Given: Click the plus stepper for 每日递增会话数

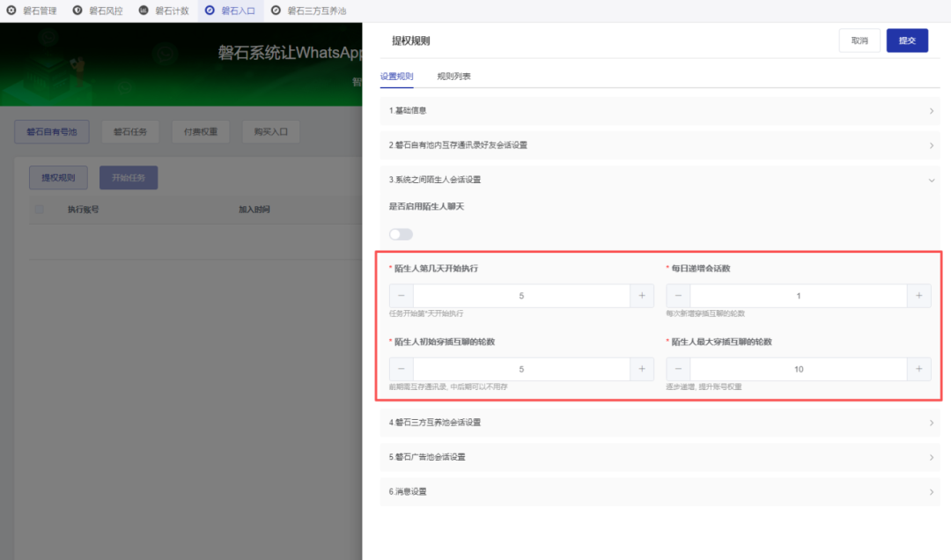Looking at the screenshot, I should (x=919, y=295).
